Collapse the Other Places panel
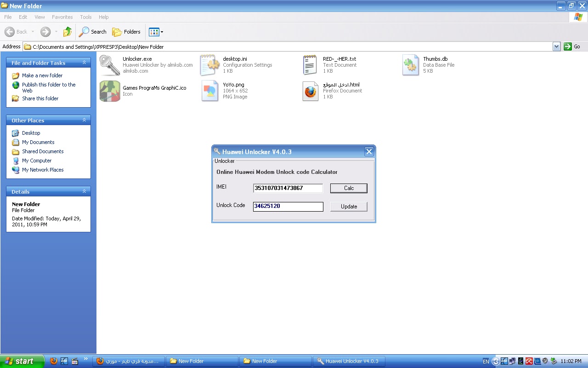Image resolution: width=588 pixels, height=368 pixels. pos(84,120)
